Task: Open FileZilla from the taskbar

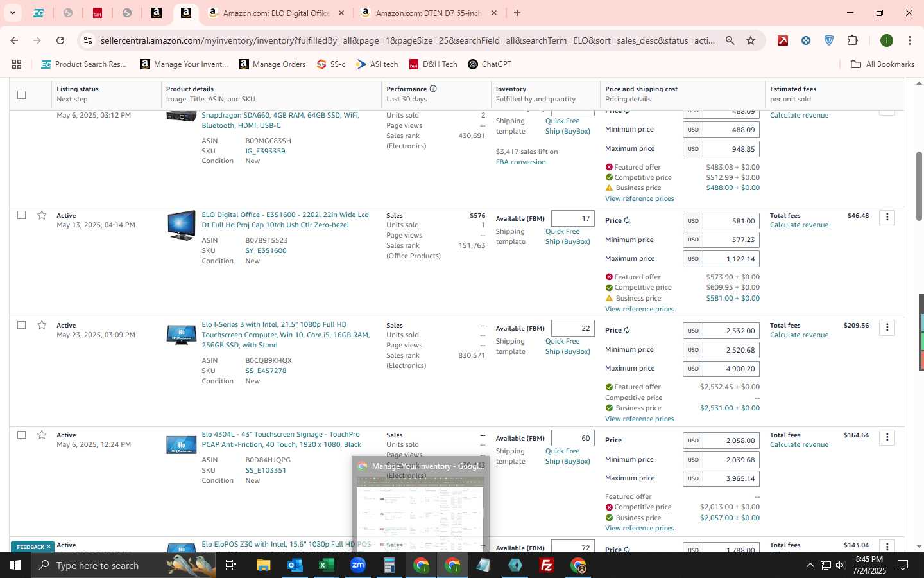Action: [547, 565]
